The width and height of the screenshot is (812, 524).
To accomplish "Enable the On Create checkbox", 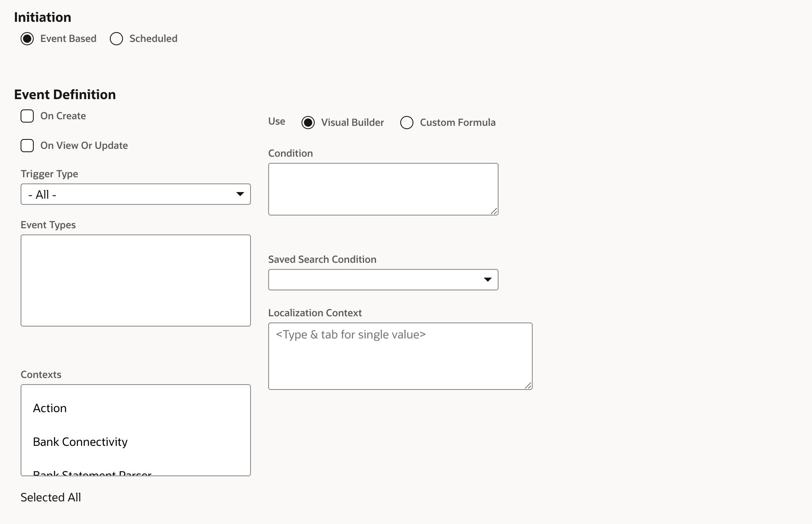I will pos(27,116).
